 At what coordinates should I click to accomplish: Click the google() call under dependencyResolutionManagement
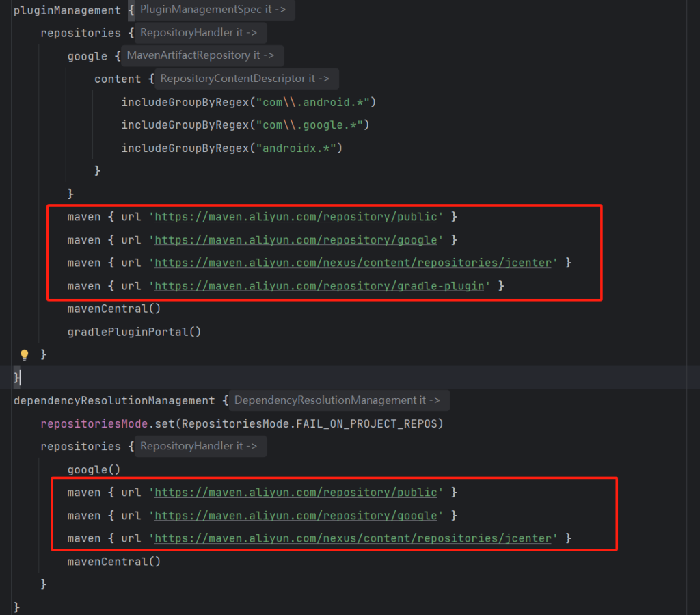tap(93, 469)
